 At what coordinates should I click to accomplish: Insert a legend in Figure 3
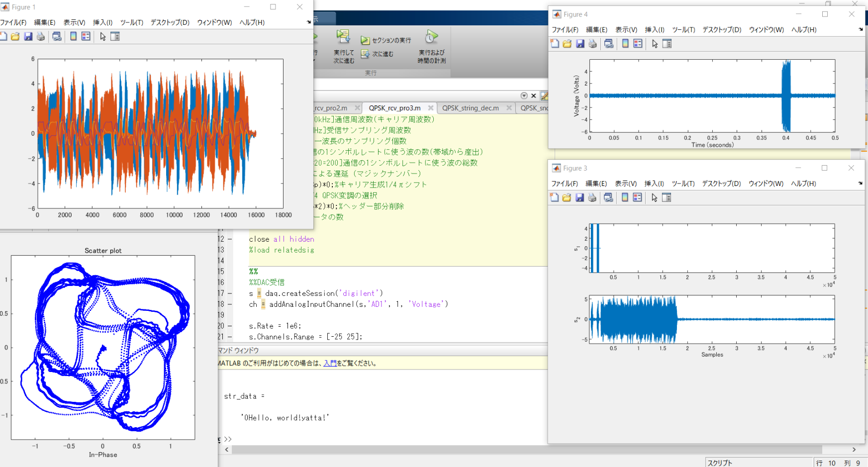click(637, 197)
